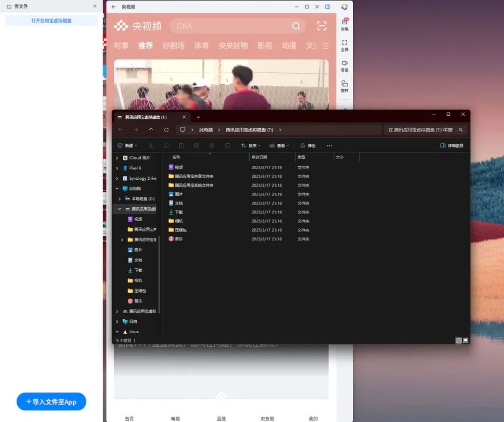Switch to the 体育 tab in 央视频
The height and width of the screenshot is (422, 504).
pos(201,46)
